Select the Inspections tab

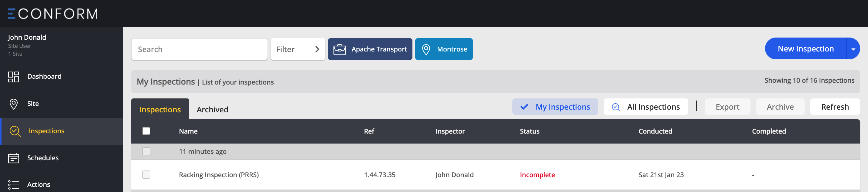point(160,110)
